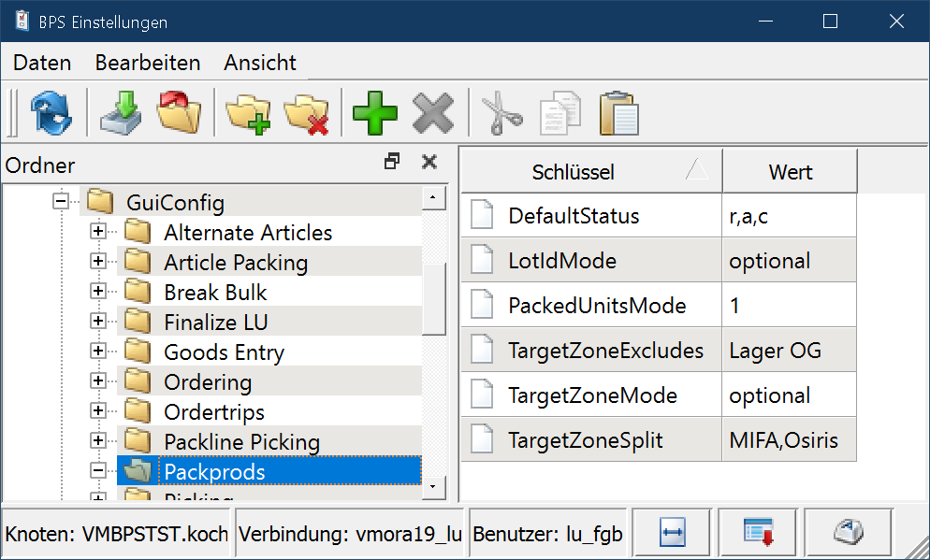Click the export folder icon with red arrow
Screen dimensions: 930x560
point(179,114)
